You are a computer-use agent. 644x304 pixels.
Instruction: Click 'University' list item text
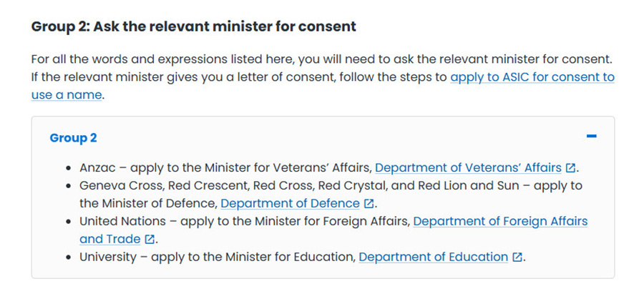108,258
